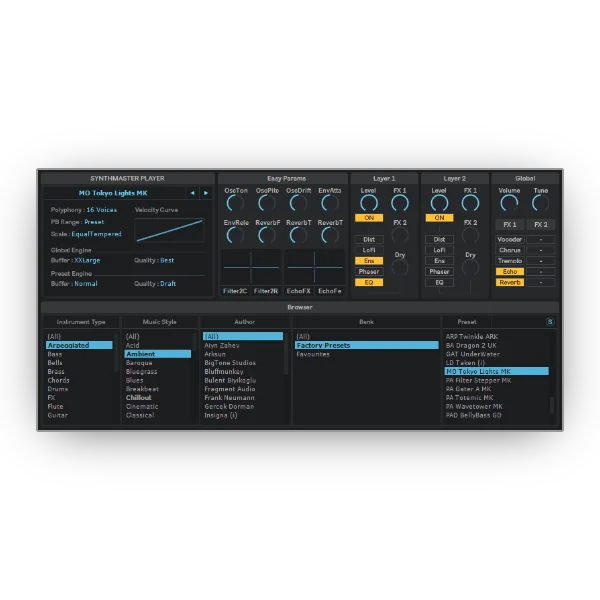This screenshot has width=600, height=600.
Task: Toggle Layer 1 ON switch
Action: coord(369,218)
